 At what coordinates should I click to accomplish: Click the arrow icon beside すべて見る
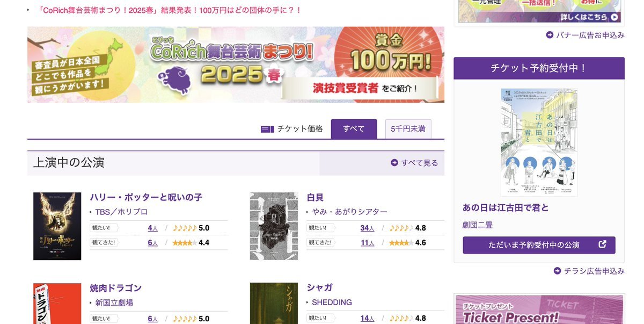pos(394,163)
